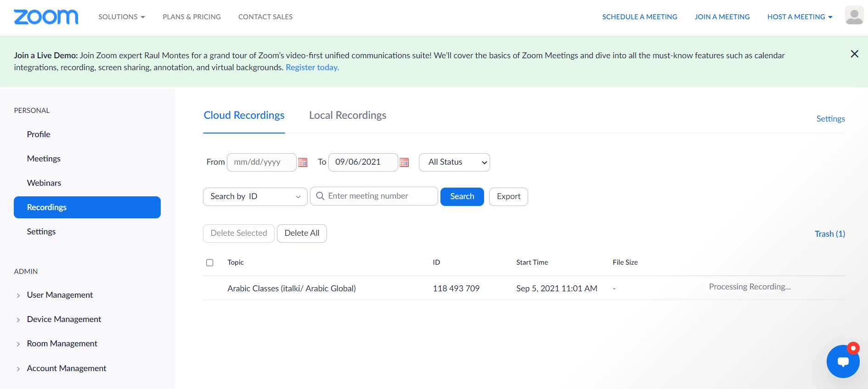Screen dimensions: 868x389
Task: Click the Export button
Action: pyautogui.click(x=508, y=197)
